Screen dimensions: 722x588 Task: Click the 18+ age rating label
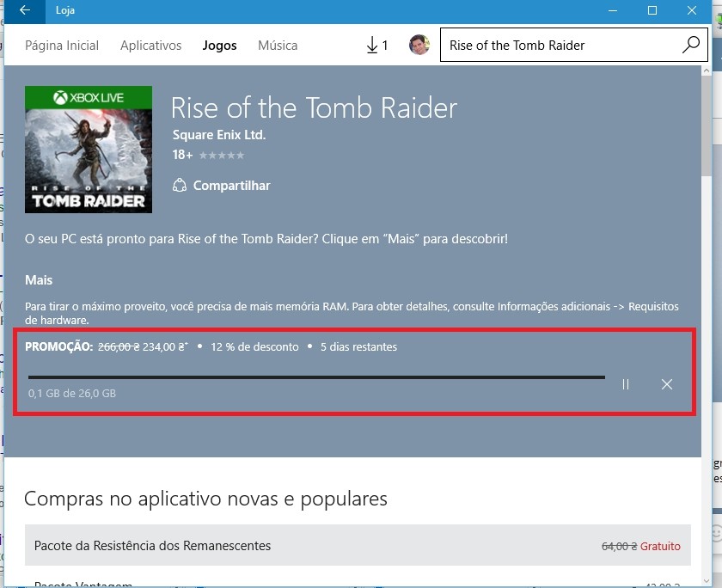pos(182,156)
